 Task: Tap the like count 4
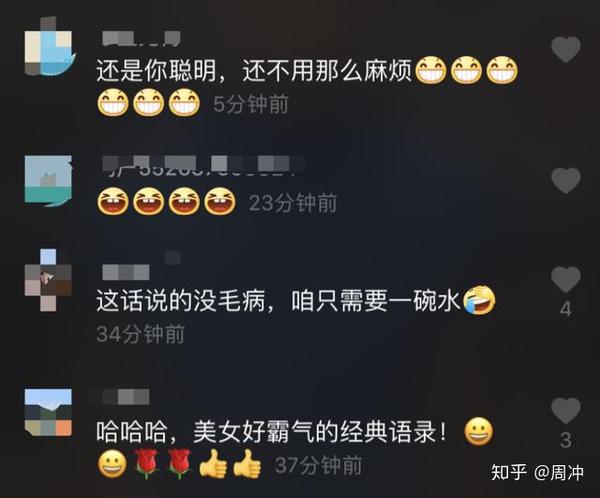pyautogui.click(x=566, y=310)
